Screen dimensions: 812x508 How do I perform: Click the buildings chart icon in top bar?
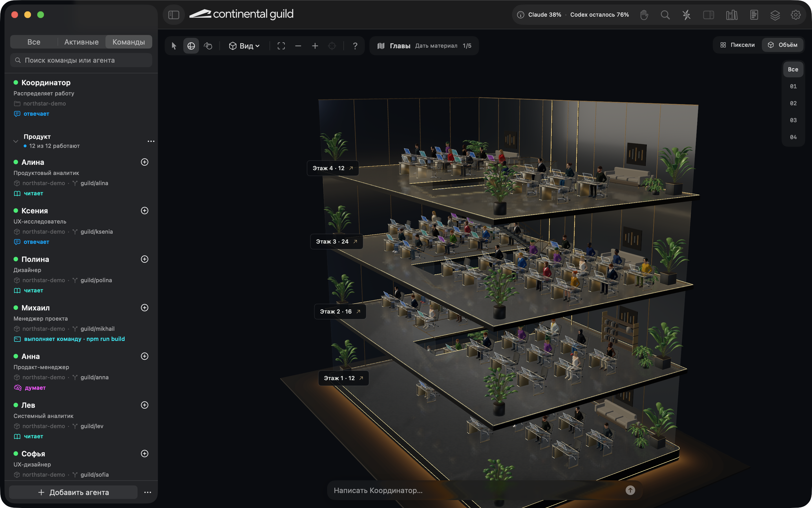(732, 15)
